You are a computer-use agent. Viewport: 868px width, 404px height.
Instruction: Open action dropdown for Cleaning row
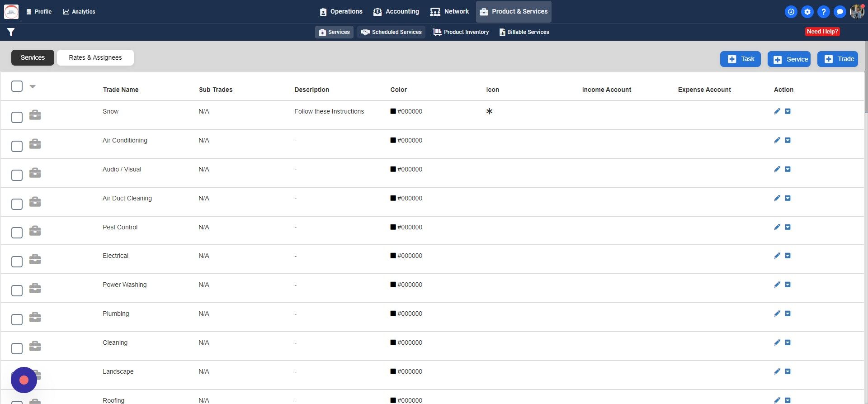tap(788, 342)
